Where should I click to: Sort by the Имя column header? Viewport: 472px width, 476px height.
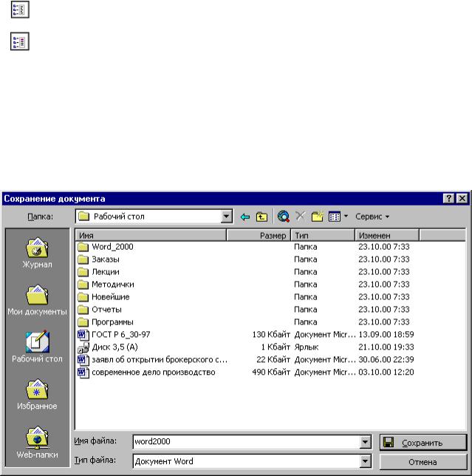[151, 235]
